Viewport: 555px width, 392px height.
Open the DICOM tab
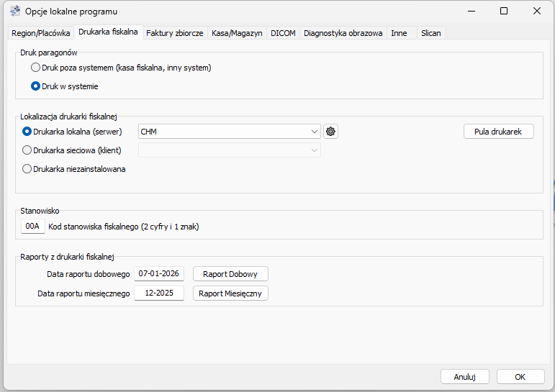pyautogui.click(x=283, y=33)
